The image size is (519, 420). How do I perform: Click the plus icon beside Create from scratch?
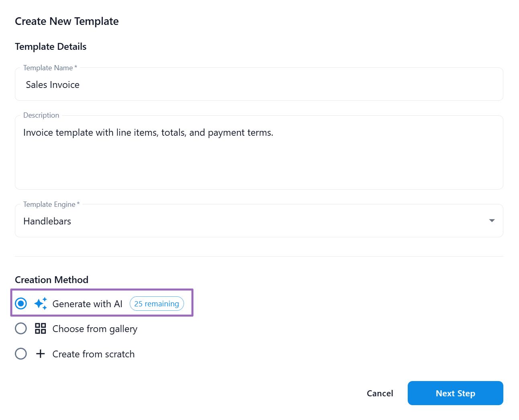[x=40, y=354]
